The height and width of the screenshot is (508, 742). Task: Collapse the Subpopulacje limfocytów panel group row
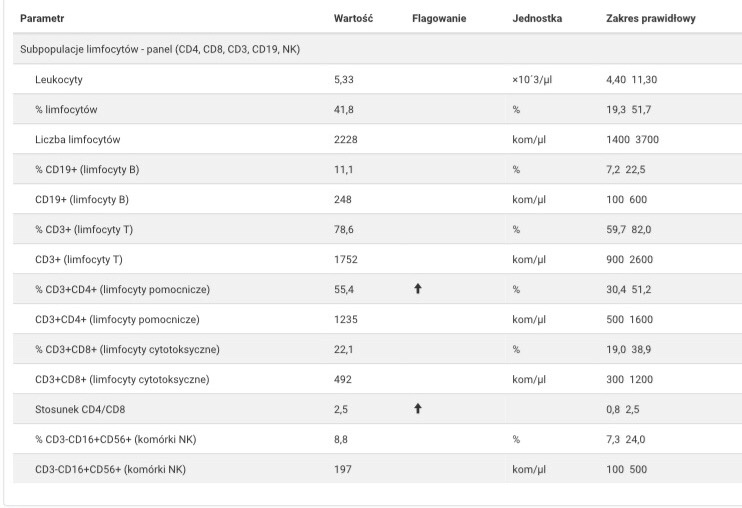click(x=377, y=49)
